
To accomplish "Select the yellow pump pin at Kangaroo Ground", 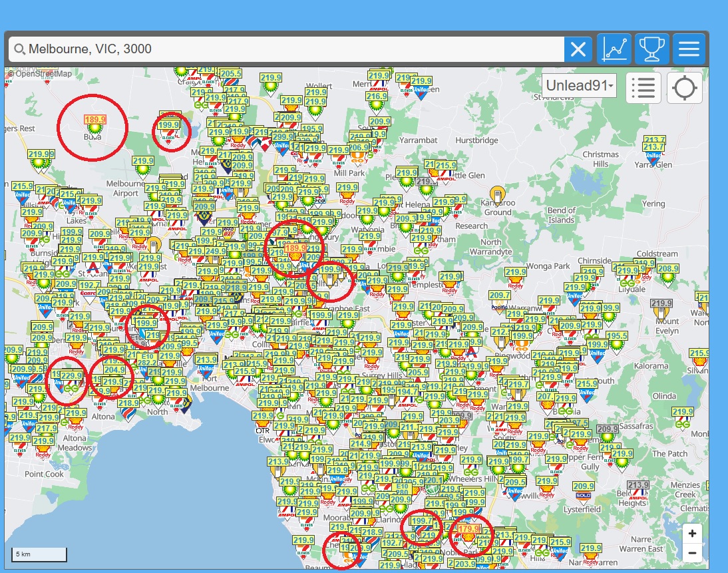I will pyautogui.click(x=497, y=195).
